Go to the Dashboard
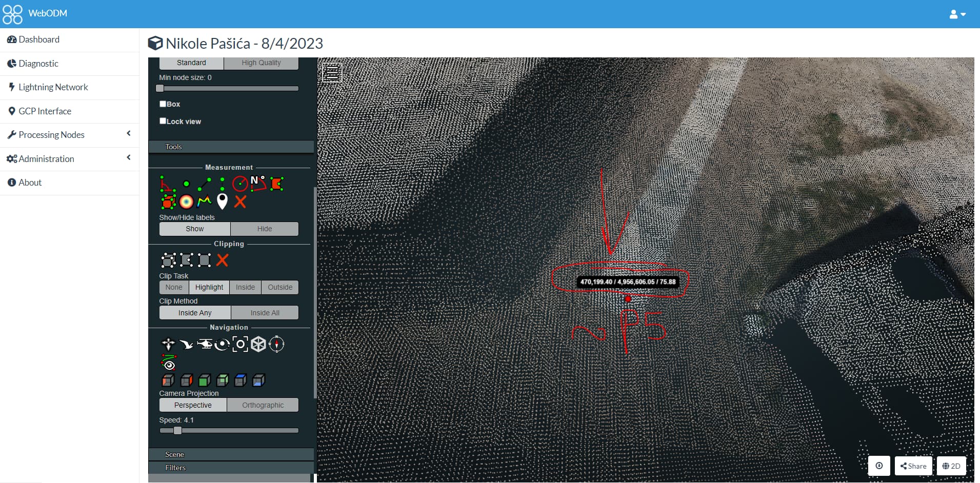Image resolution: width=980 pixels, height=483 pixels. coord(38,39)
